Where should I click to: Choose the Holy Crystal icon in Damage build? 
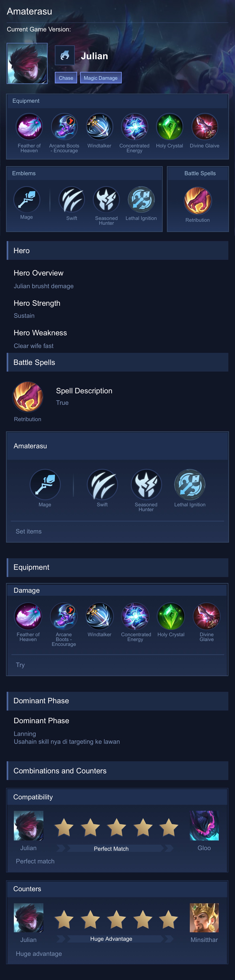(x=171, y=616)
